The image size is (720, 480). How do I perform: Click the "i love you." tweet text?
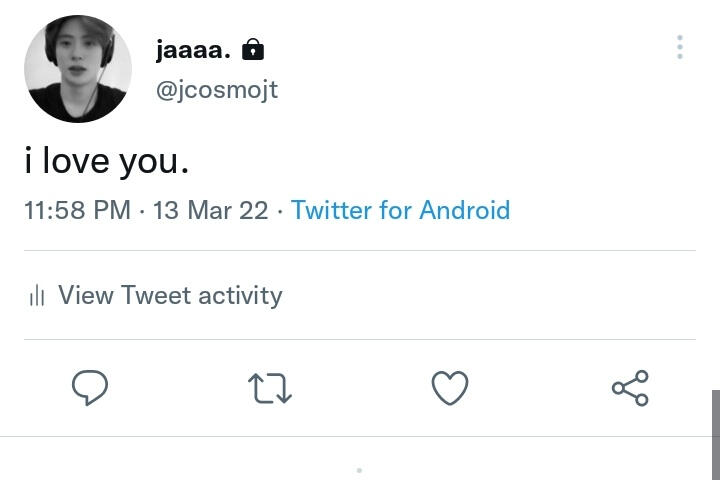click(x=107, y=161)
